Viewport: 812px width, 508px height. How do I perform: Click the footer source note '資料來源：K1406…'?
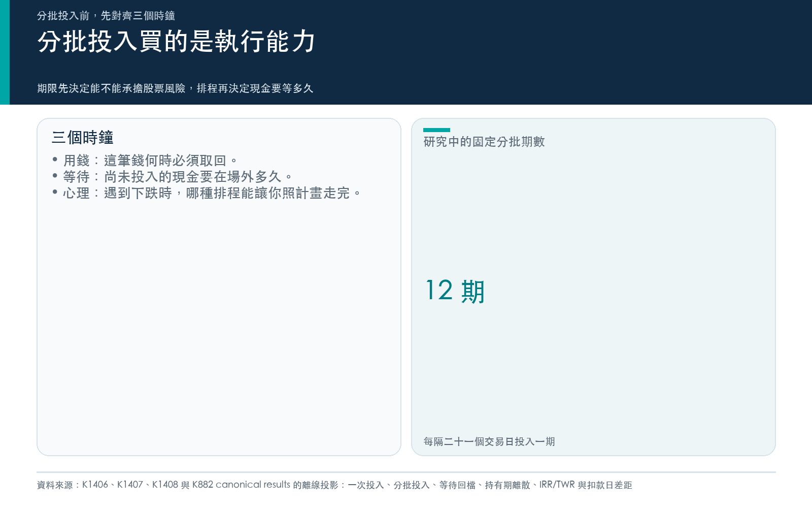334,485
